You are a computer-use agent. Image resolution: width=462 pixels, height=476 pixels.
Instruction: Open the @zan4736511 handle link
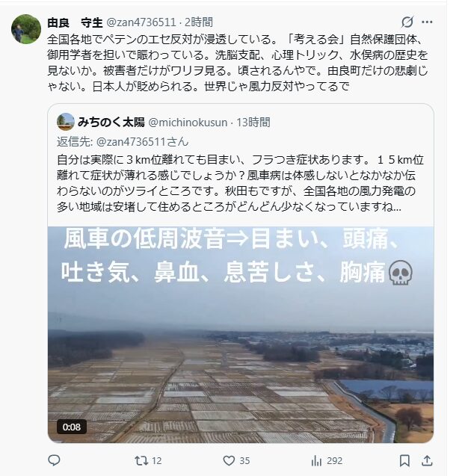point(141,22)
